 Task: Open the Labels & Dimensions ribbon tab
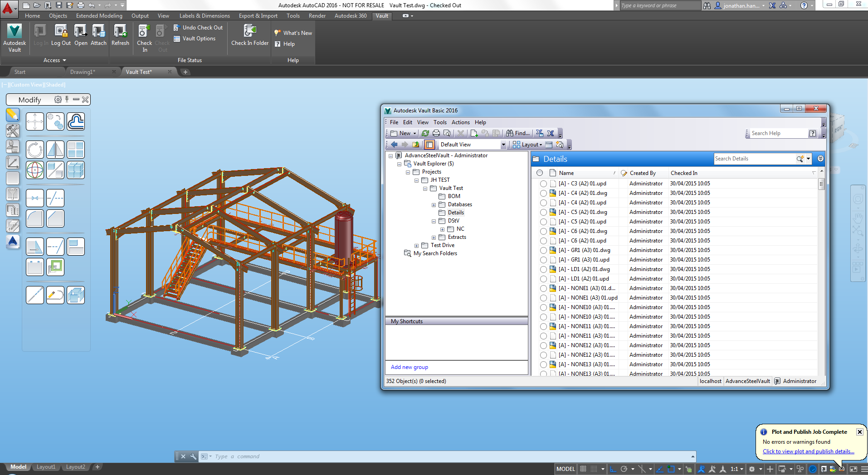(x=205, y=16)
